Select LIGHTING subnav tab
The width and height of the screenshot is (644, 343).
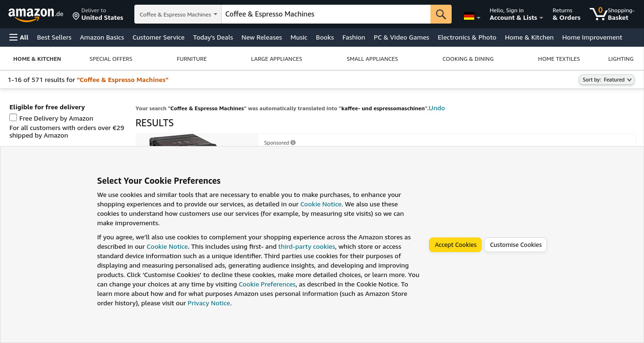tap(621, 59)
